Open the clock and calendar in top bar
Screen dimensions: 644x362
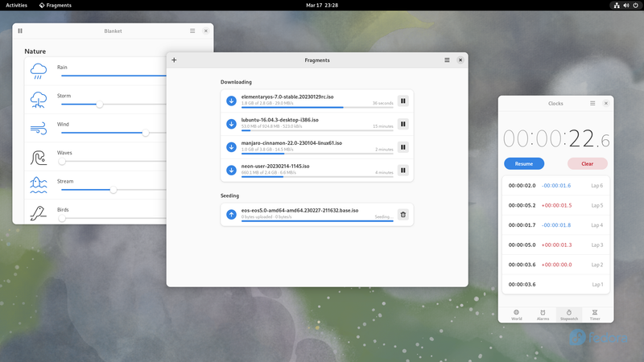322,6
